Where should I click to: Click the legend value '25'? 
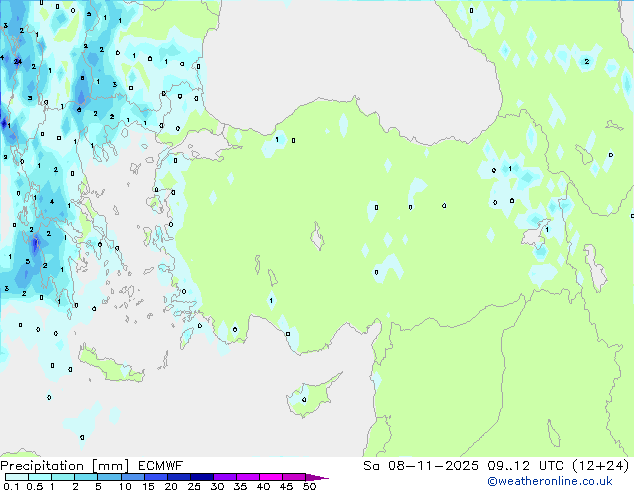point(194,486)
